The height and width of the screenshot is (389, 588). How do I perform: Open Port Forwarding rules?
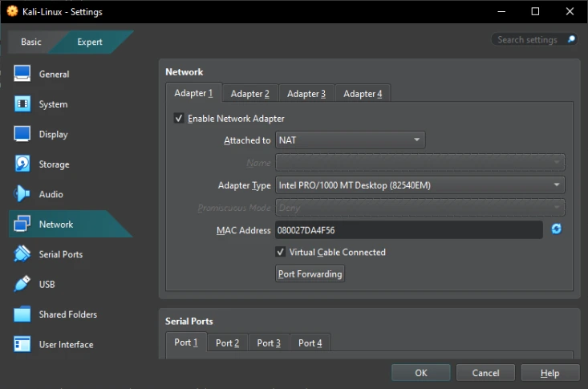coord(310,274)
